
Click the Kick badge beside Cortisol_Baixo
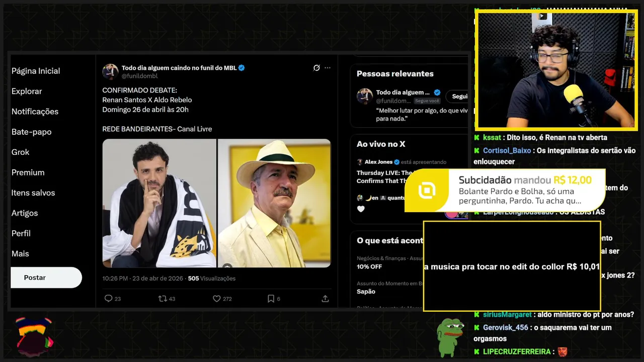point(477,150)
